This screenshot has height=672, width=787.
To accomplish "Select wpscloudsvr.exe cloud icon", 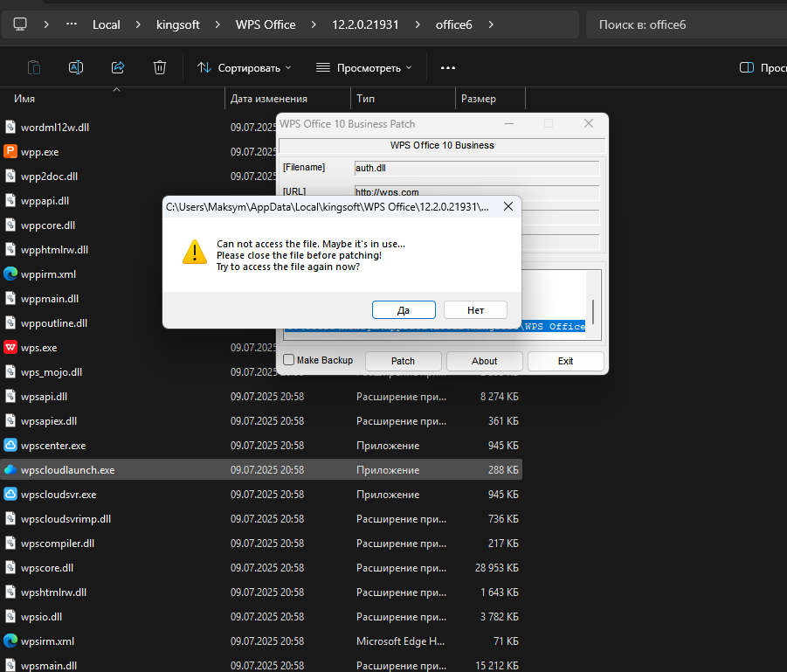I will [x=10, y=494].
